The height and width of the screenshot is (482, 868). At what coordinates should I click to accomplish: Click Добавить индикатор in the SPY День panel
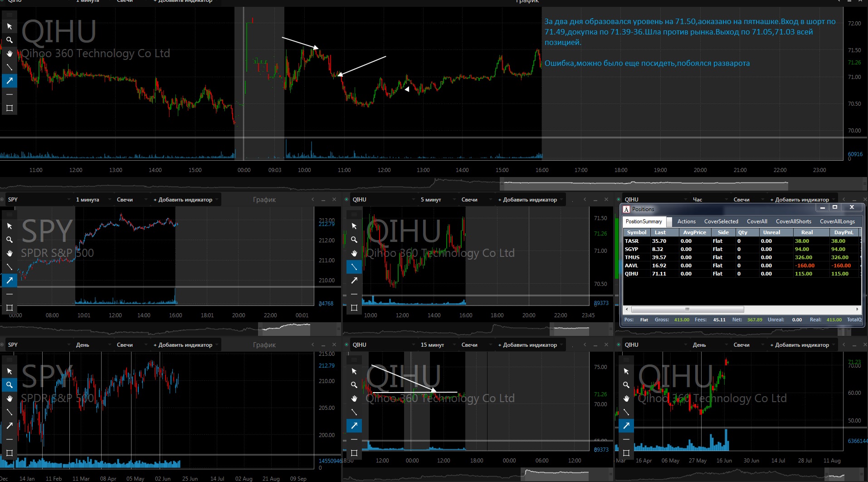(185, 344)
